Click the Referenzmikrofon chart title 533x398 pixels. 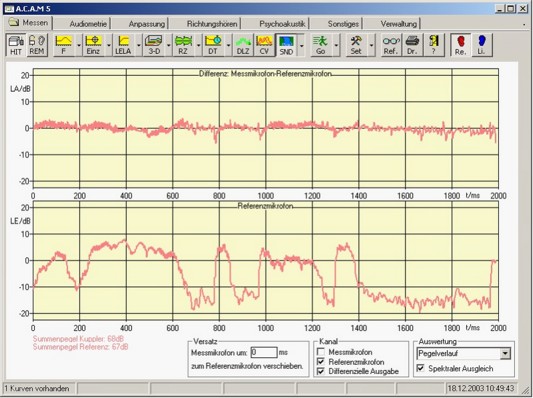265,206
